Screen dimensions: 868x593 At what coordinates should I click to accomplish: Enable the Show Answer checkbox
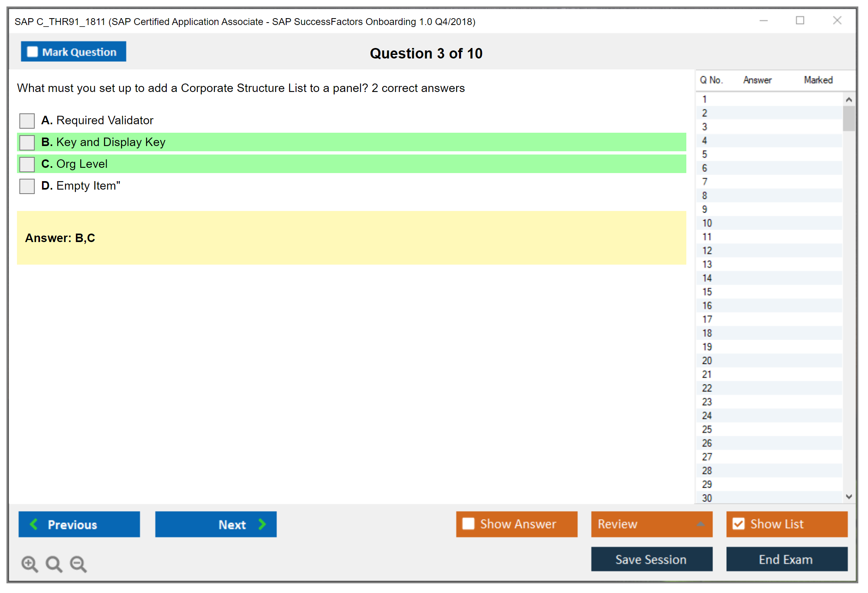point(468,524)
